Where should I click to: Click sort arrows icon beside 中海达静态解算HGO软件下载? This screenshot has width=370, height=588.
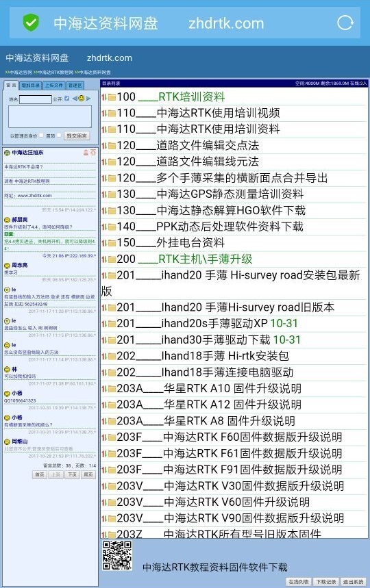[x=105, y=211]
